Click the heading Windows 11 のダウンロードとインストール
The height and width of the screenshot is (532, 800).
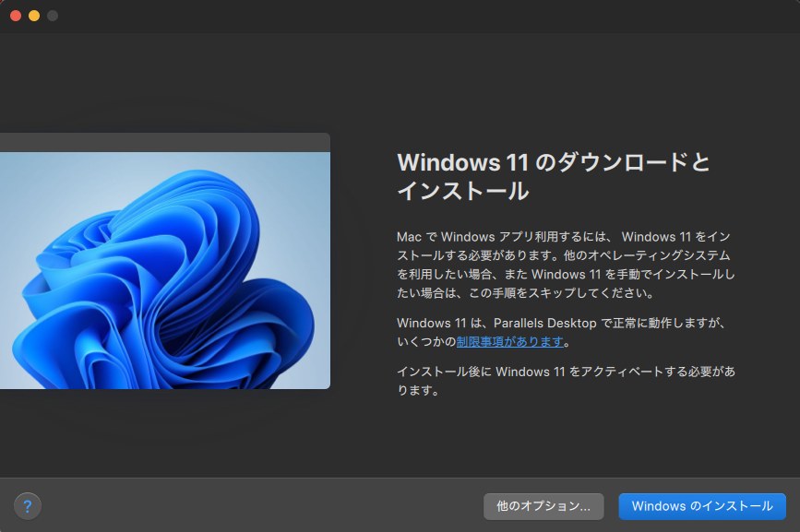pos(554,176)
